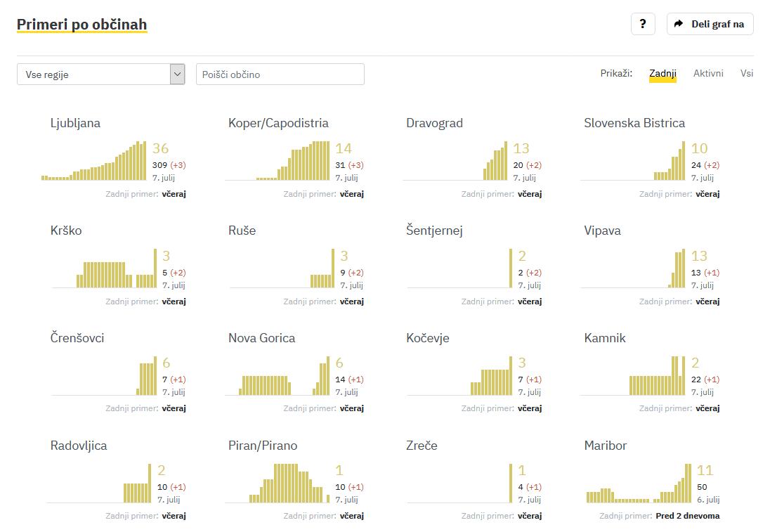Select the Piran/Pirano bar chart
The image size is (770, 532).
click(x=278, y=484)
